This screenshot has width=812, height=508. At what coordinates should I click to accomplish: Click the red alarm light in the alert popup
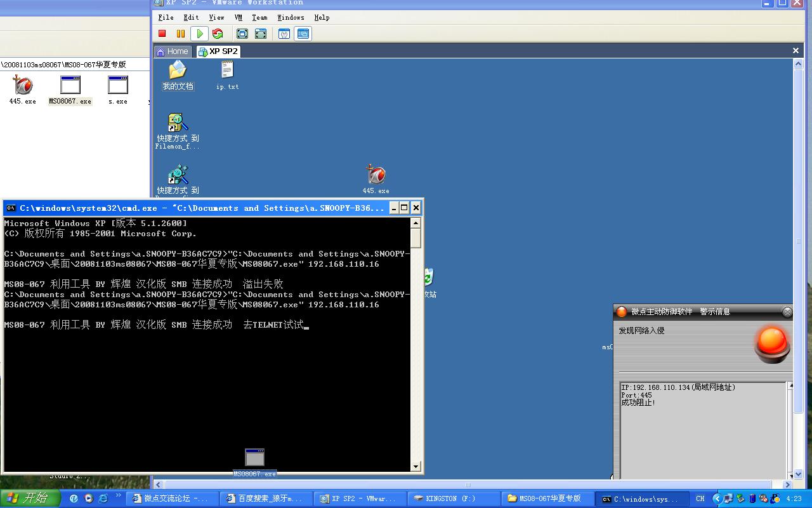[772, 344]
